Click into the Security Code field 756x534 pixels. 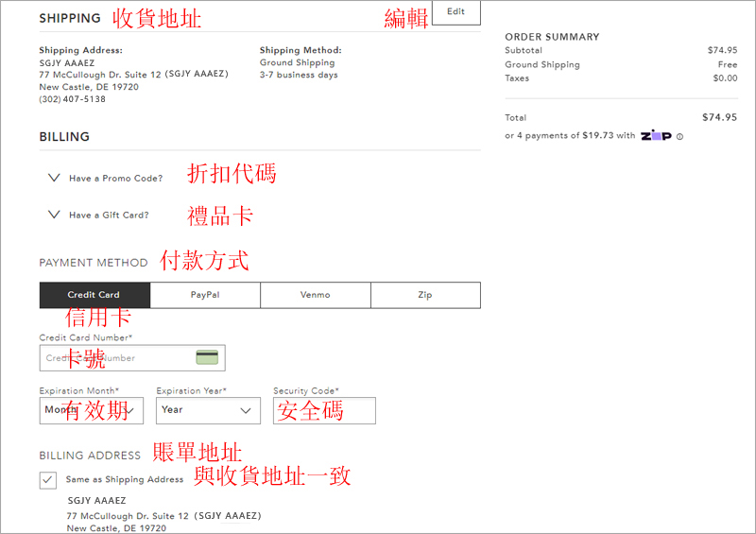[324, 410]
